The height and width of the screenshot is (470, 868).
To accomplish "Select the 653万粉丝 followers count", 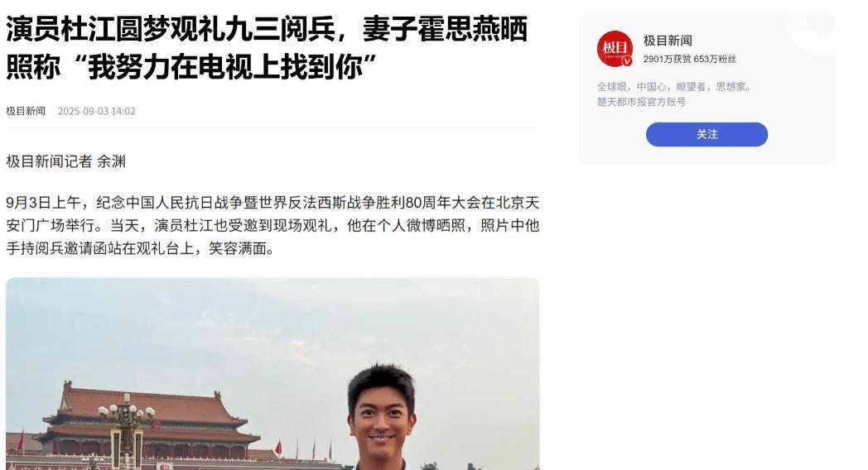I will 715,60.
